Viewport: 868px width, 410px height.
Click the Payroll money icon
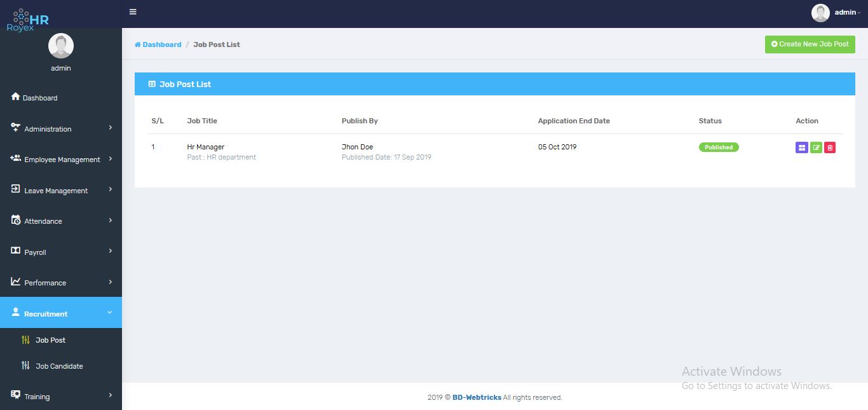(16, 251)
